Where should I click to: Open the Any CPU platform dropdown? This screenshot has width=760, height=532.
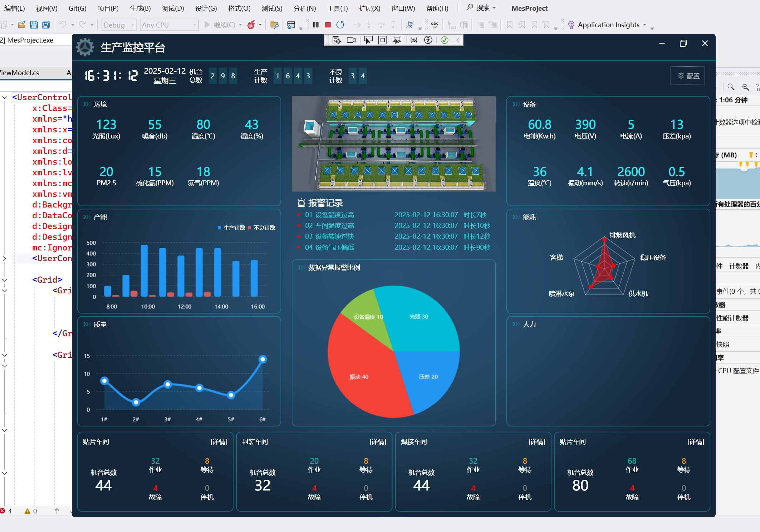point(169,25)
